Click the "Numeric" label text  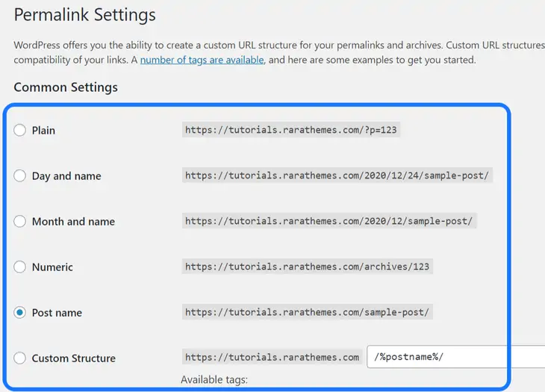click(52, 267)
